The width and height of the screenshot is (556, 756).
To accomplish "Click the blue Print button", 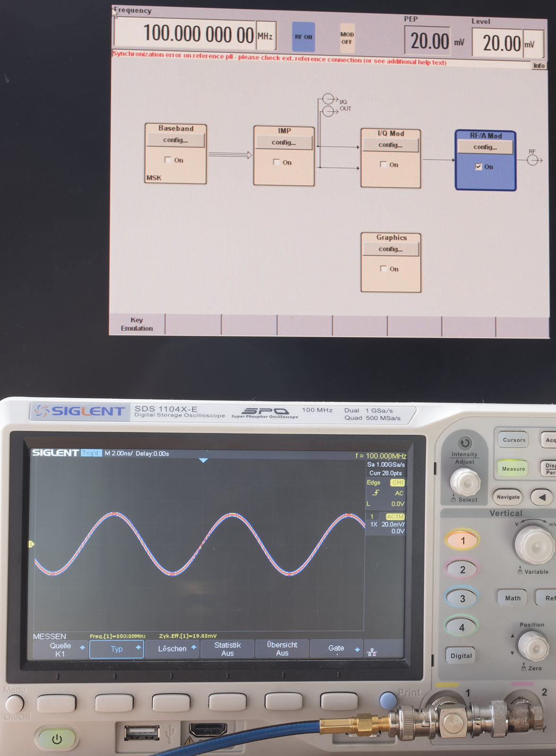I will (388, 700).
